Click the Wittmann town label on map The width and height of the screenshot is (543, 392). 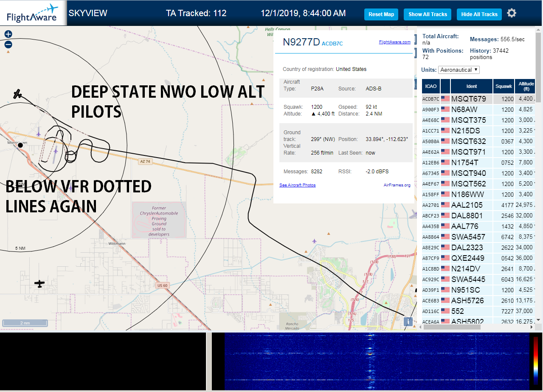117,244
